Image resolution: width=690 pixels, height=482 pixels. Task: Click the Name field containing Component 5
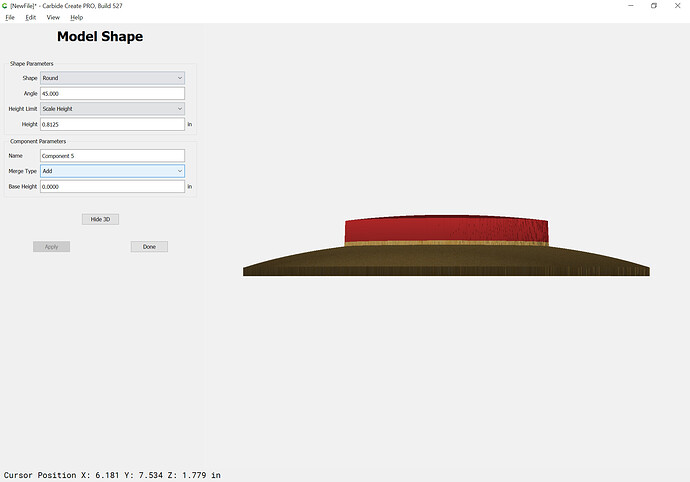click(x=112, y=156)
